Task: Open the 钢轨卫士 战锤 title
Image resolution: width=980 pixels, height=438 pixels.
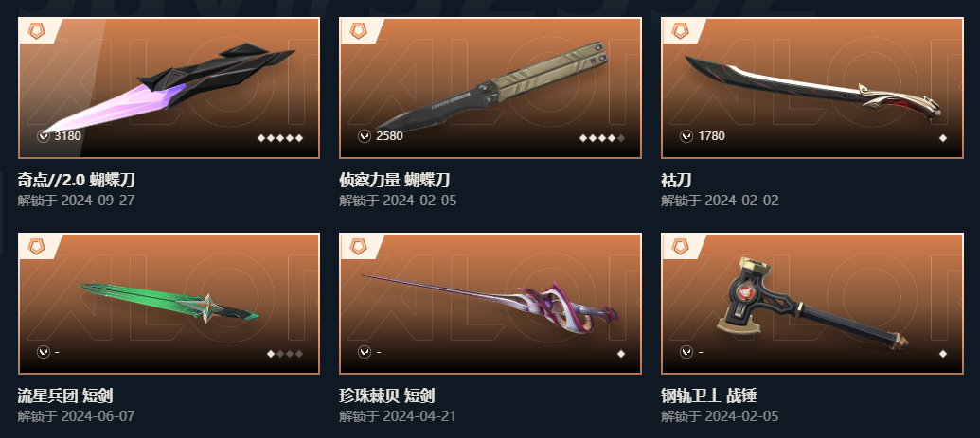Action: coord(709,395)
